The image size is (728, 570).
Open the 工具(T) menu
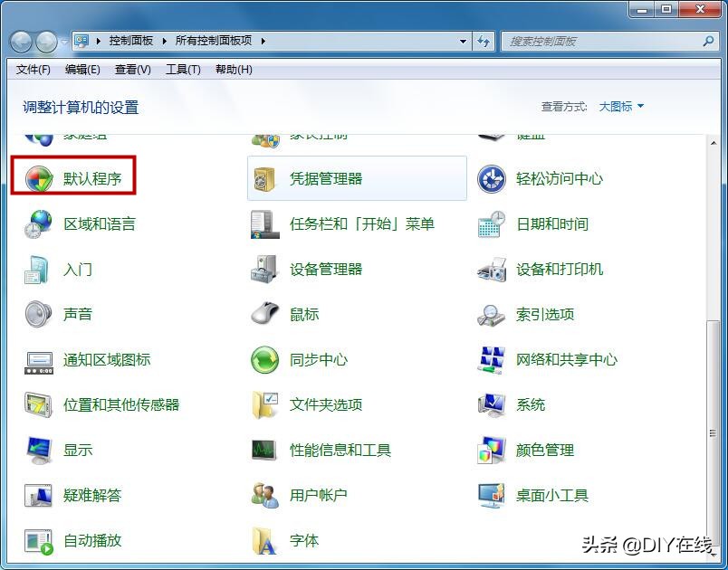point(183,70)
